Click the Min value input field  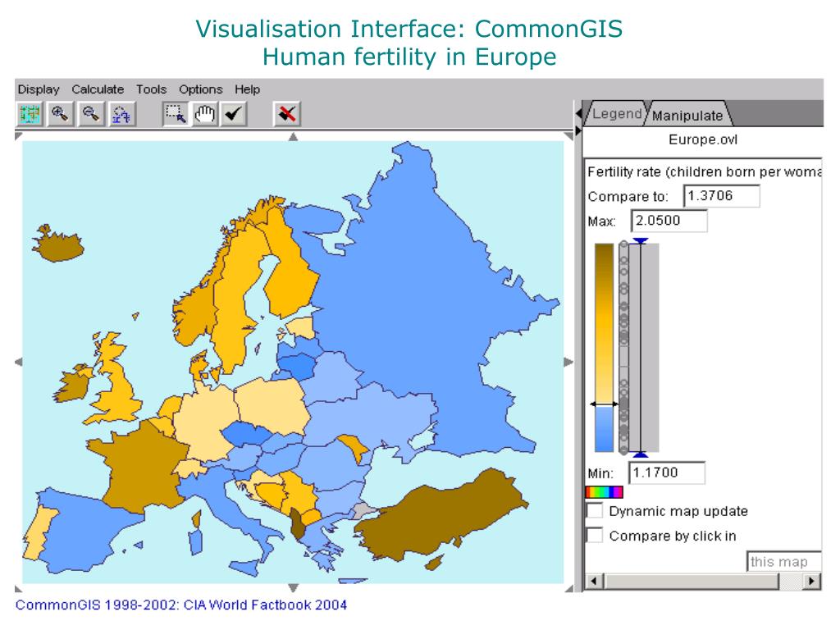coord(666,472)
